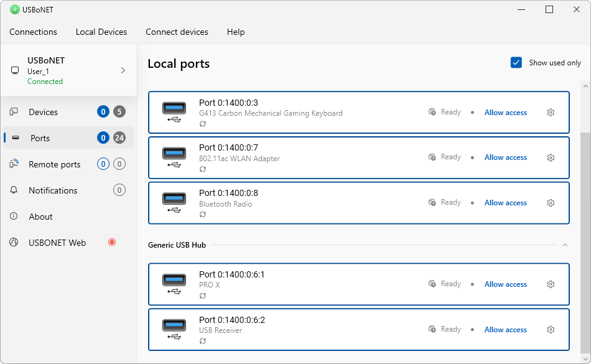Viewport: 591px width, 364px height.
Task: Allow access for PRO X port
Action: pyautogui.click(x=505, y=284)
